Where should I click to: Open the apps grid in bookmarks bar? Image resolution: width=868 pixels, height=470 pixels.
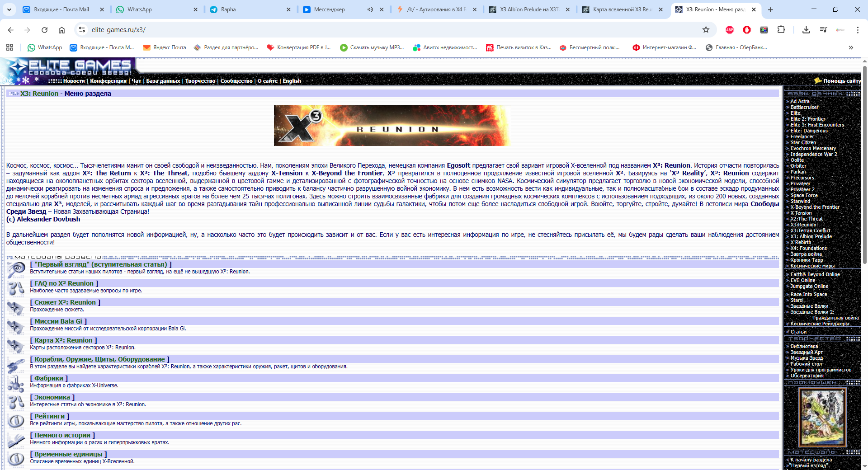point(10,47)
